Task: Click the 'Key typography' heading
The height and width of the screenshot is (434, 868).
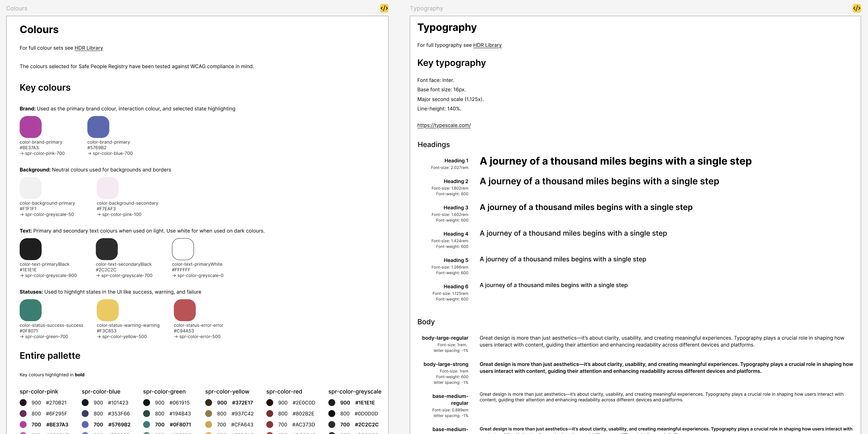Action: point(452,63)
